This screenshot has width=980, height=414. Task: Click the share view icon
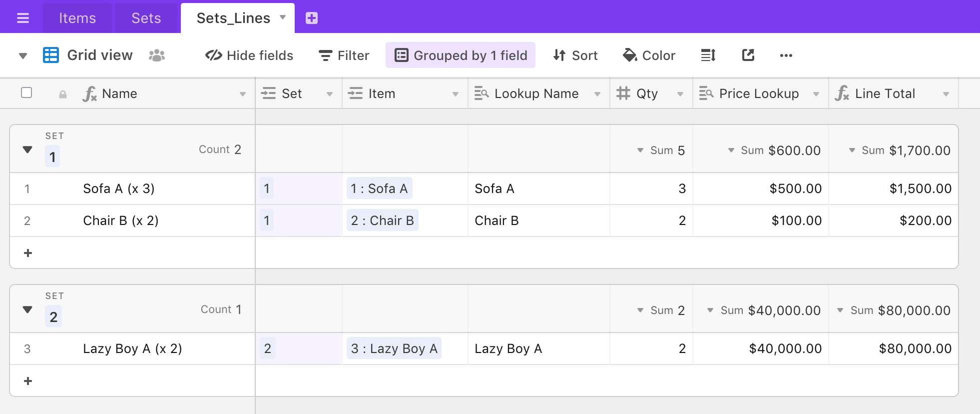click(x=748, y=55)
